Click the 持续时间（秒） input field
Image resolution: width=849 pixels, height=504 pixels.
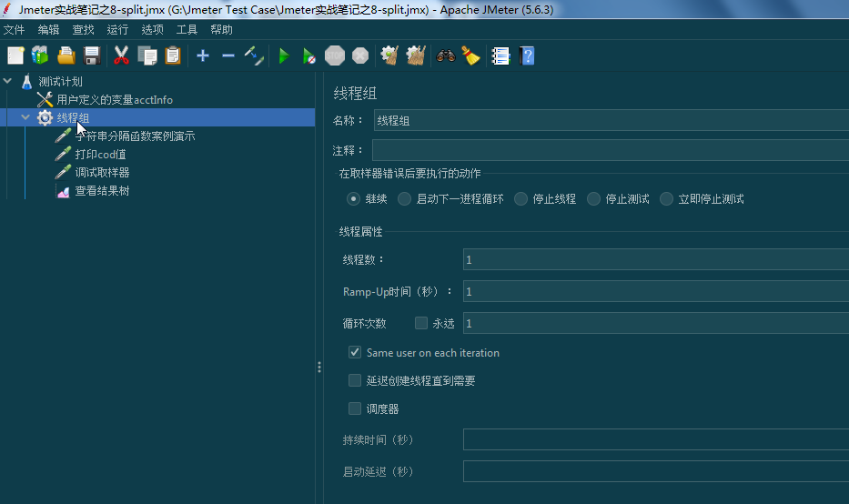click(x=656, y=439)
